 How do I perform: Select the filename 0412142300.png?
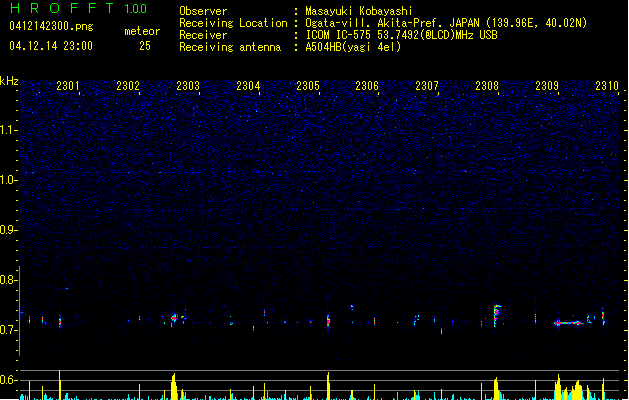[51, 26]
